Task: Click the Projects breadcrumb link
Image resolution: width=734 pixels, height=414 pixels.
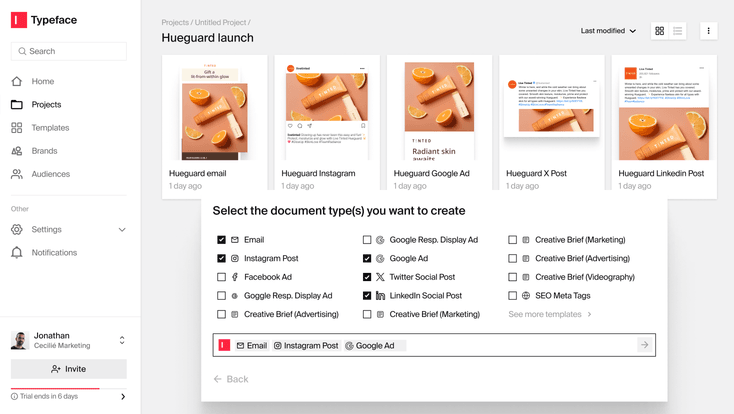Action: coord(175,22)
